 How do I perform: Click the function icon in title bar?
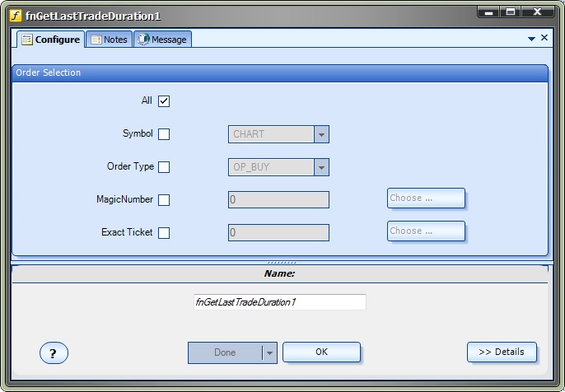(x=14, y=16)
